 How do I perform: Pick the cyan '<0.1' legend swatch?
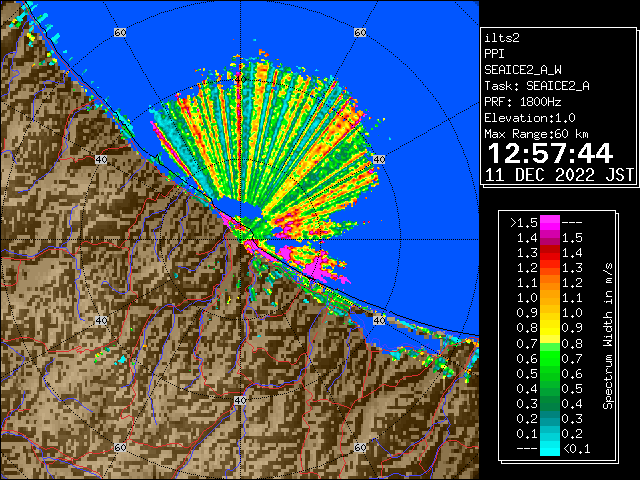click(x=550, y=448)
